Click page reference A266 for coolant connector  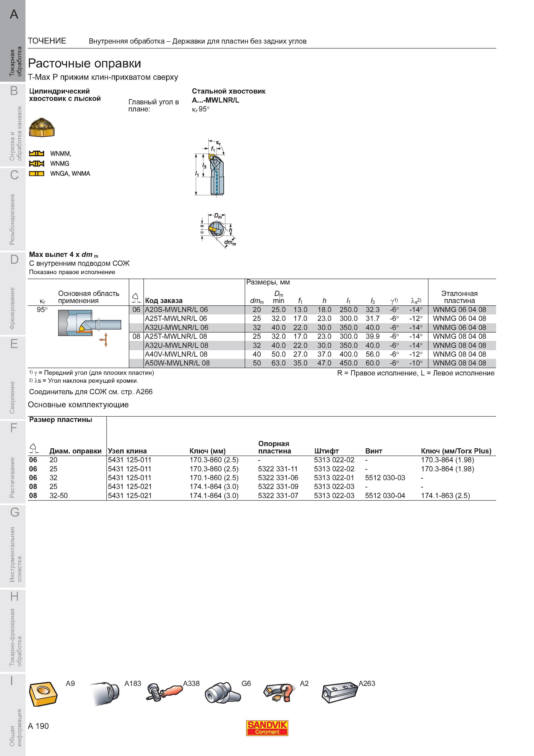click(144, 392)
